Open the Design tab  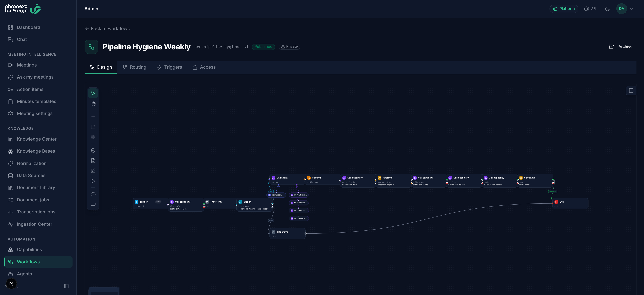101,67
